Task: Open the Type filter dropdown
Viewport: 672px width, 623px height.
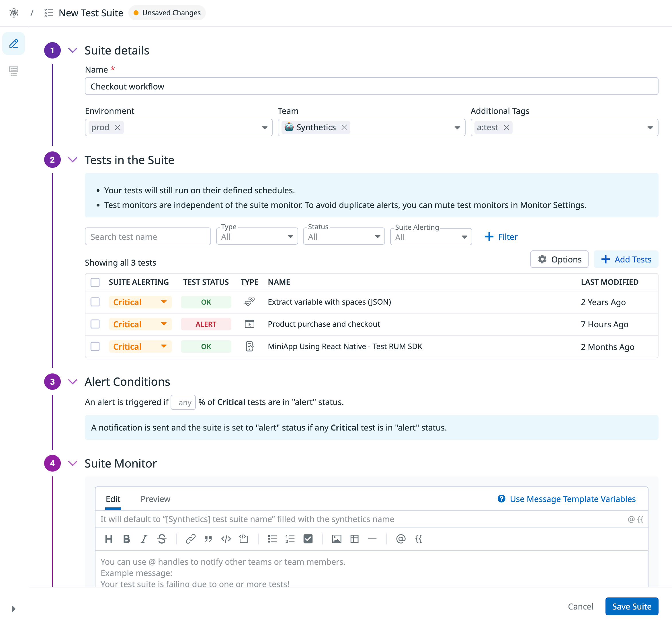Action: (x=257, y=237)
